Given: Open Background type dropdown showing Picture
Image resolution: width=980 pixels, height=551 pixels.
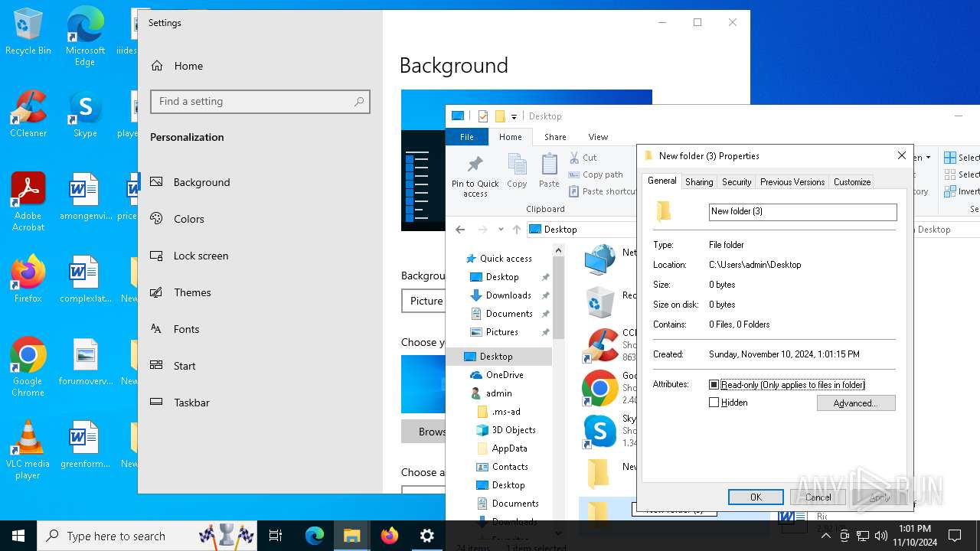Looking at the screenshot, I should (423, 301).
